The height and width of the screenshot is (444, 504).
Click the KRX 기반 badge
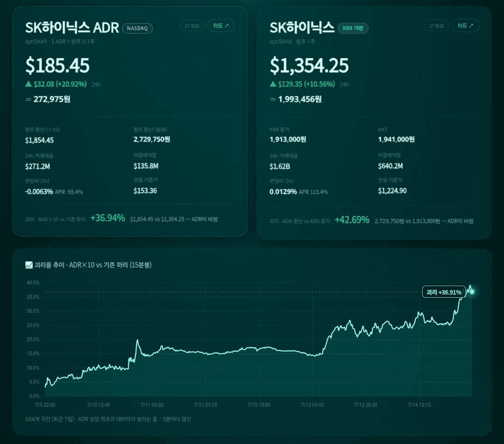[353, 29]
